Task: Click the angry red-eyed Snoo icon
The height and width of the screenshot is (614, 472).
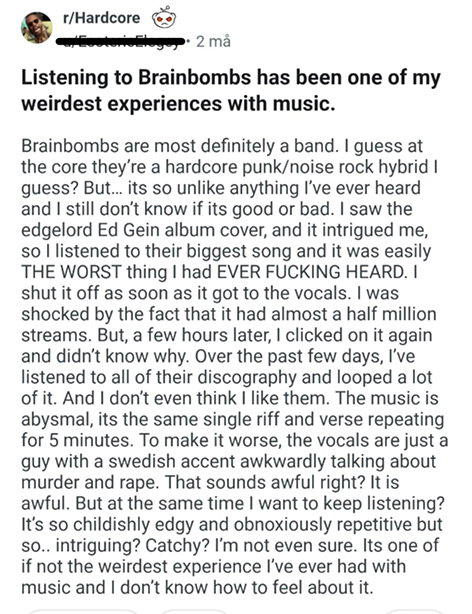Action: (164, 18)
